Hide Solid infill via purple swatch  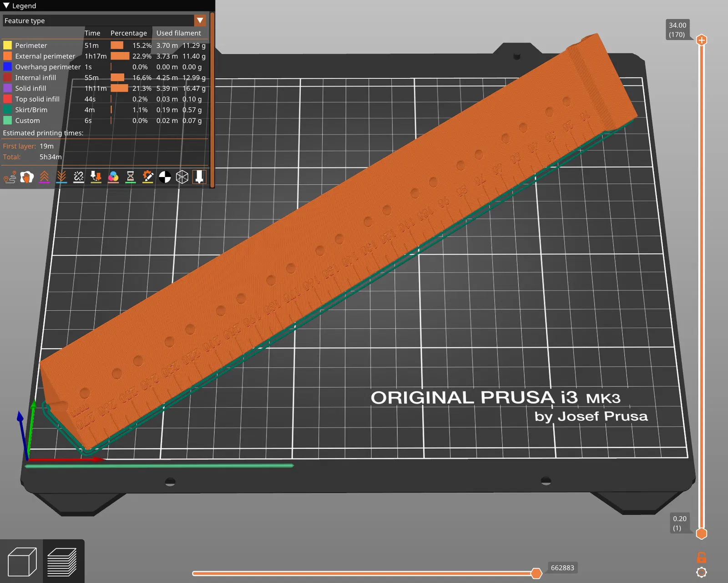[x=8, y=88]
